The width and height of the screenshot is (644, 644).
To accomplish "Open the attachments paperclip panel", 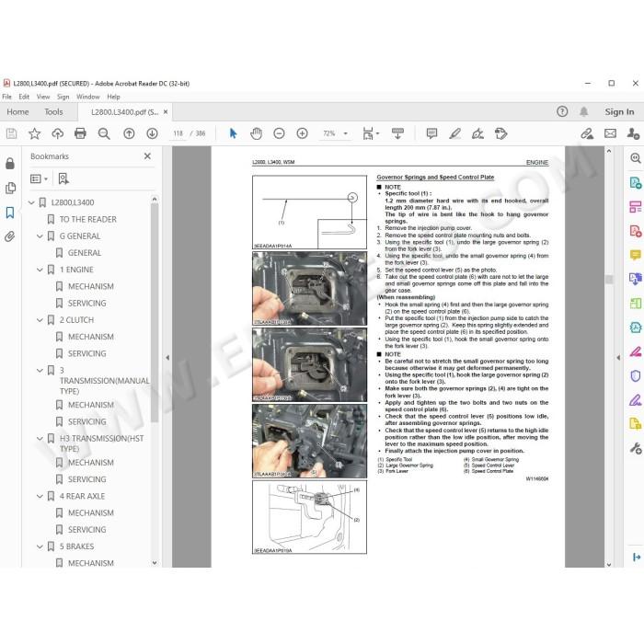I will coord(10,236).
